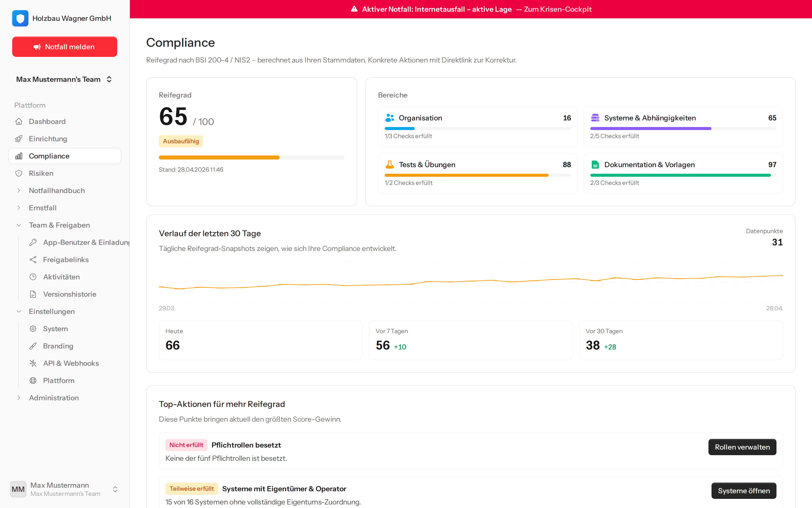This screenshot has width=812, height=508.
Task: Click the Einrichtung rocket icon
Action: (x=19, y=139)
